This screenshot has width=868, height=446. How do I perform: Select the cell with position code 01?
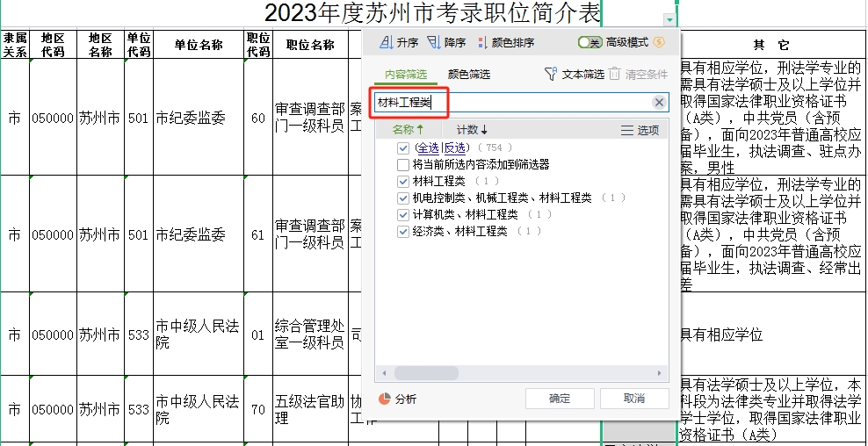tap(258, 334)
